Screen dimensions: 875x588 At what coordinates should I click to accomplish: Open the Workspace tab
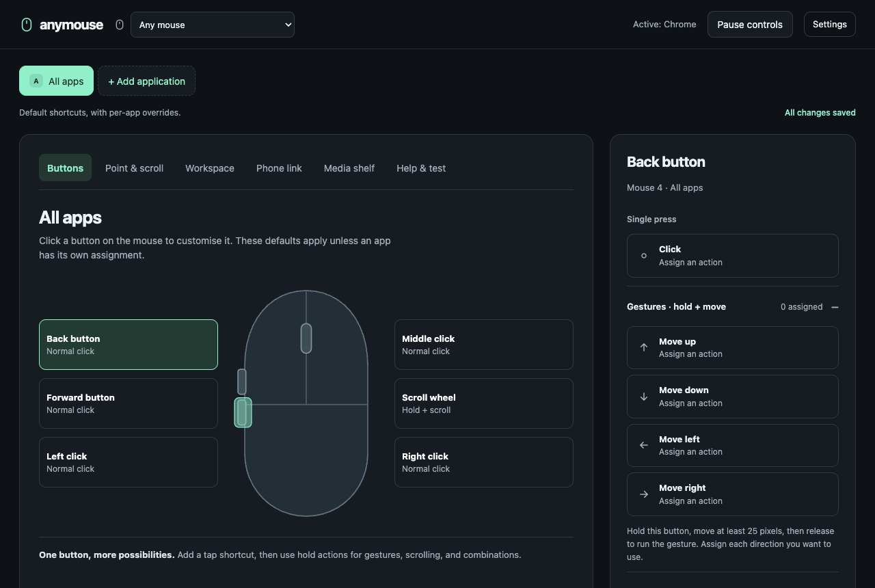pyautogui.click(x=210, y=168)
